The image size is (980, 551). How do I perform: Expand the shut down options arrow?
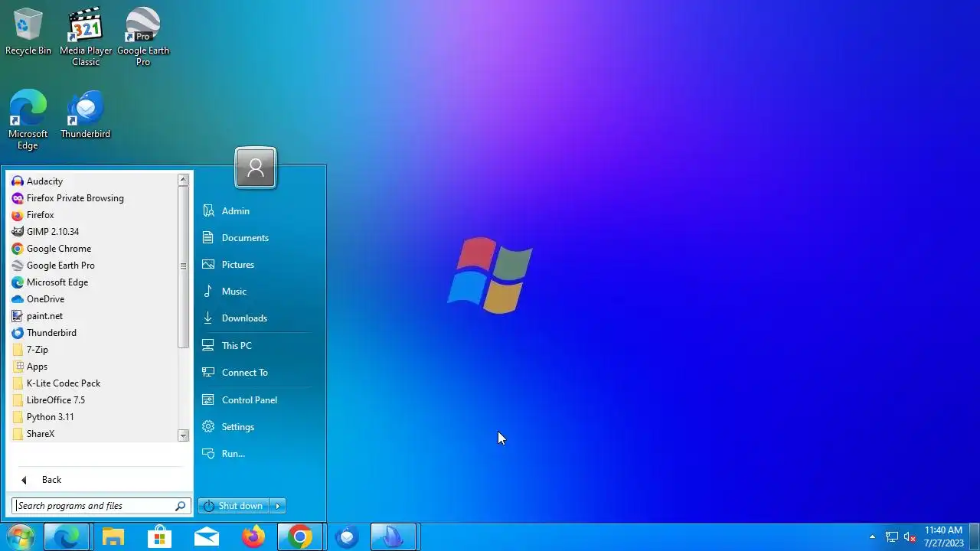278,506
